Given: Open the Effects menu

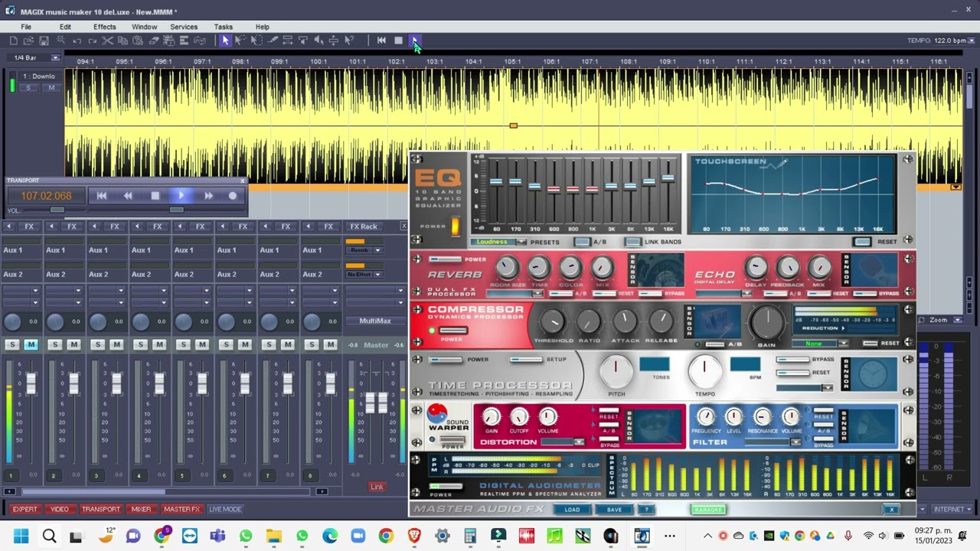Looking at the screenshot, I should (105, 27).
